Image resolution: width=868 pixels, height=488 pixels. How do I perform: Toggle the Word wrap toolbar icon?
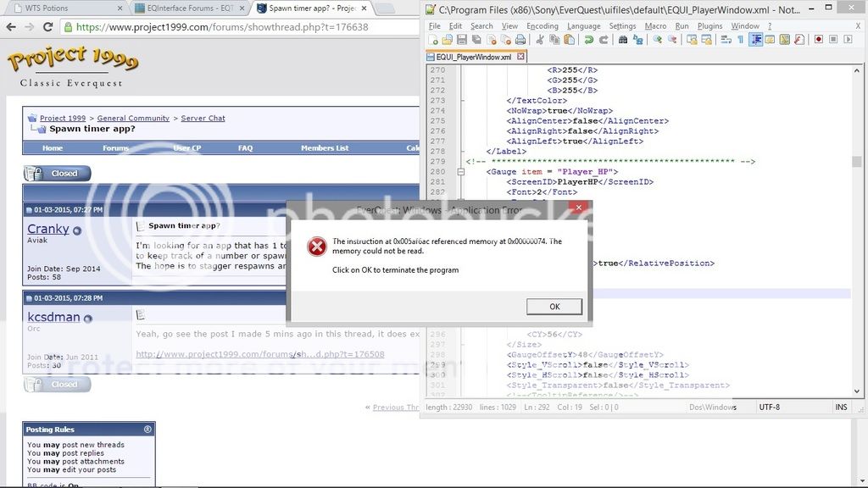coord(726,40)
